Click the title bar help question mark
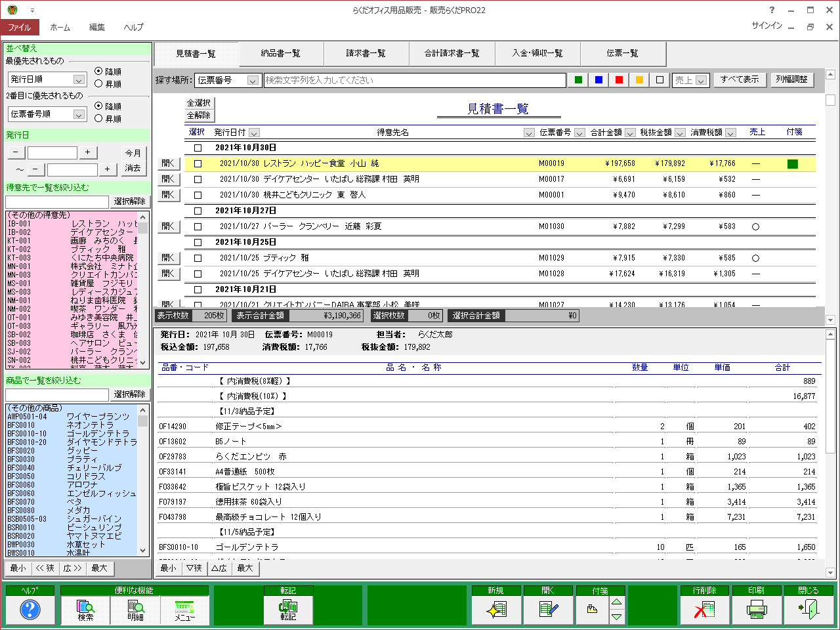Screen dimensions: 840x630 click(772, 10)
